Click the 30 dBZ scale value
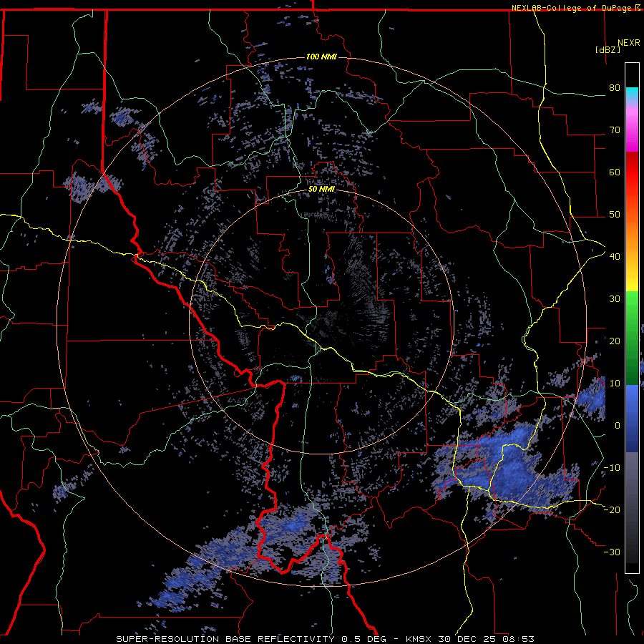Viewport: 644px width, 644px height. pos(615,299)
